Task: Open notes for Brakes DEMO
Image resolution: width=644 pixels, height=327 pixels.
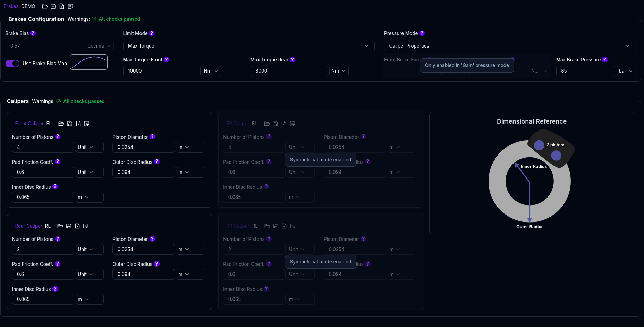Action: click(x=70, y=6)
